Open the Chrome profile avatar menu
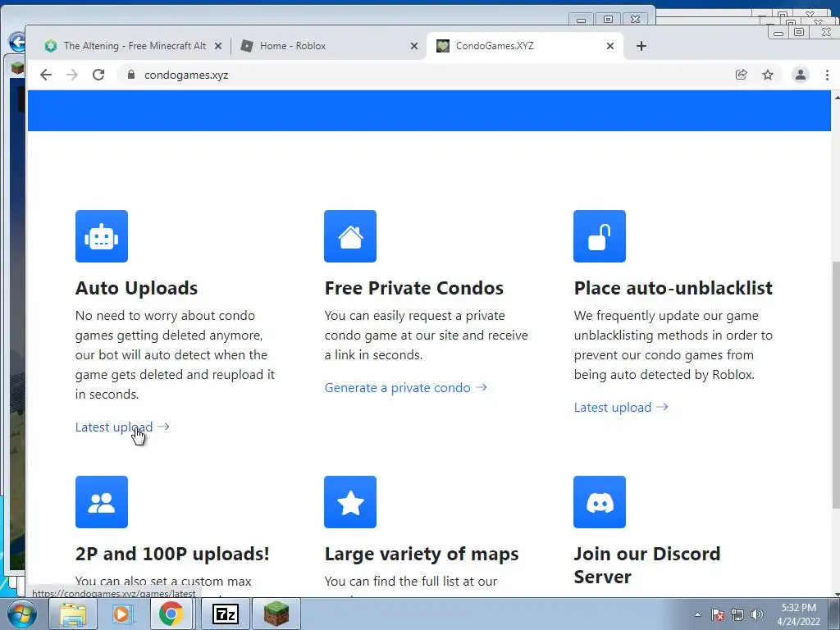This screenshot has width=840, height=630. pyautogui.click(x=801, y=75)
